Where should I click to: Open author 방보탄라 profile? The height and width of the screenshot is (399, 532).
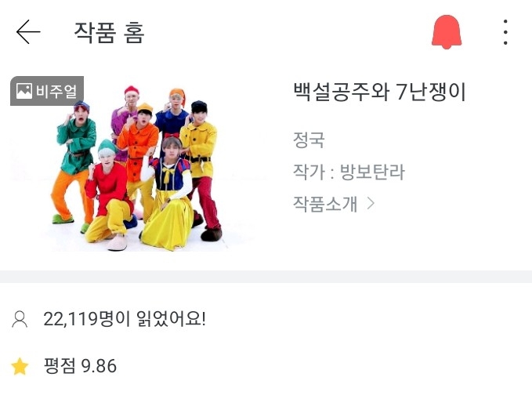[x=372, y=172]
